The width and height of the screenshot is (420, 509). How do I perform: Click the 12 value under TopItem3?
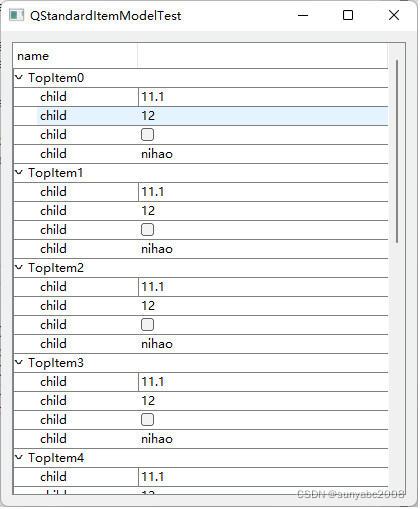coord(148,401)
